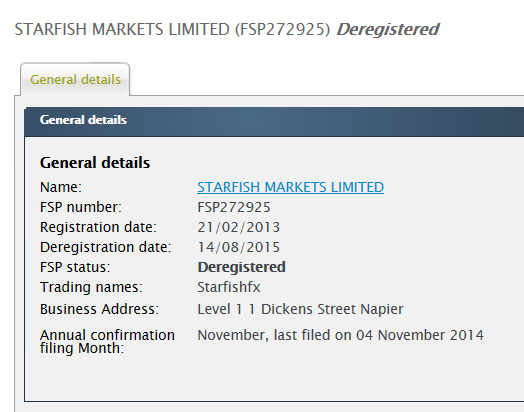Select the deregistration date value 14/08/2015

tap(239, 247)
